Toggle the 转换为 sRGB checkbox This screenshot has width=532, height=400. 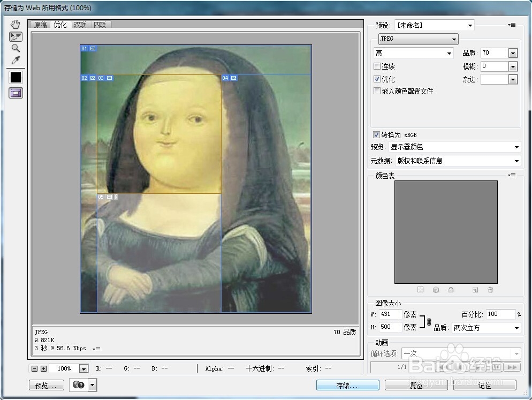pyautogui.click(x=376, y=134)
